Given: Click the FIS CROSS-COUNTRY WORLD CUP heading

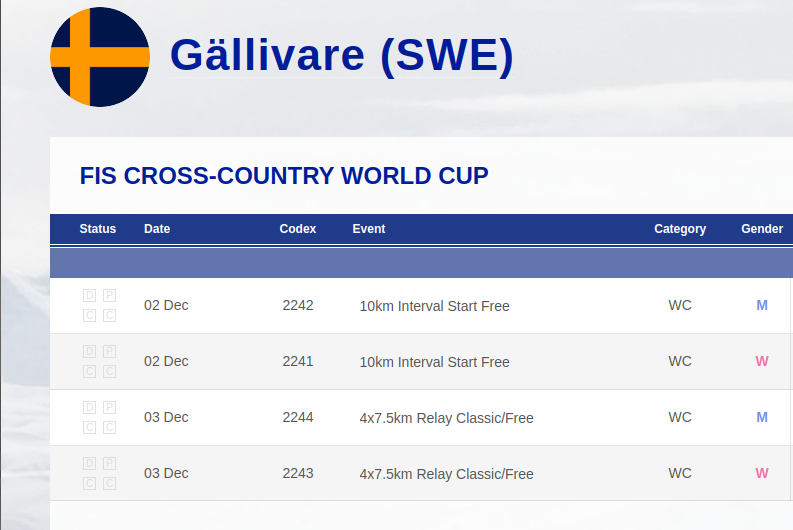Looking at the screenshot, I should point(284,176).
